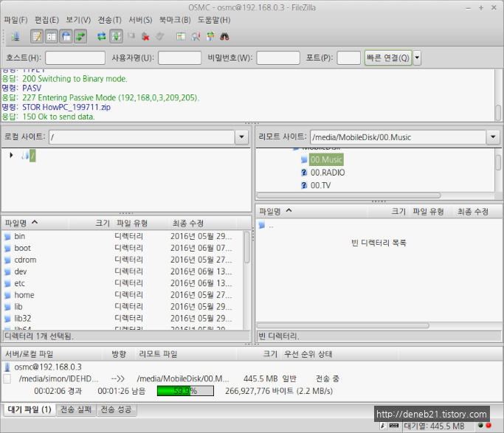Viewport: 504px width, 433px height.
Task: Open the 서버(S) menu
Action: point(140,20)
